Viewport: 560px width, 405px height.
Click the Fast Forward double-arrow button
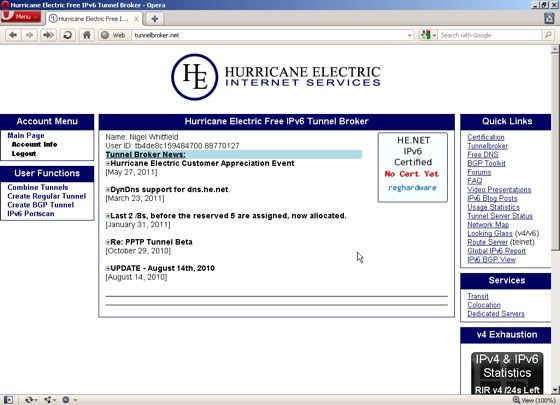click(48, 35)
